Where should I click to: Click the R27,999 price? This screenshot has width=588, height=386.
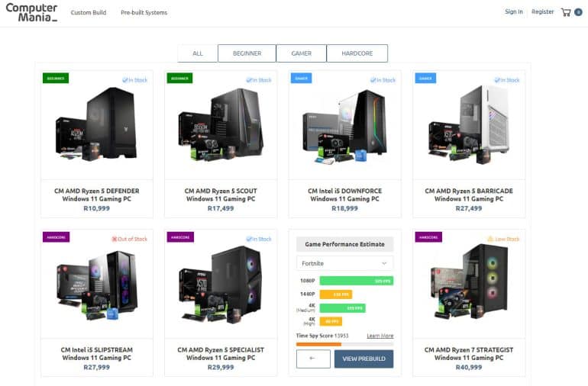pyautogui.click(x=97, y=367)
